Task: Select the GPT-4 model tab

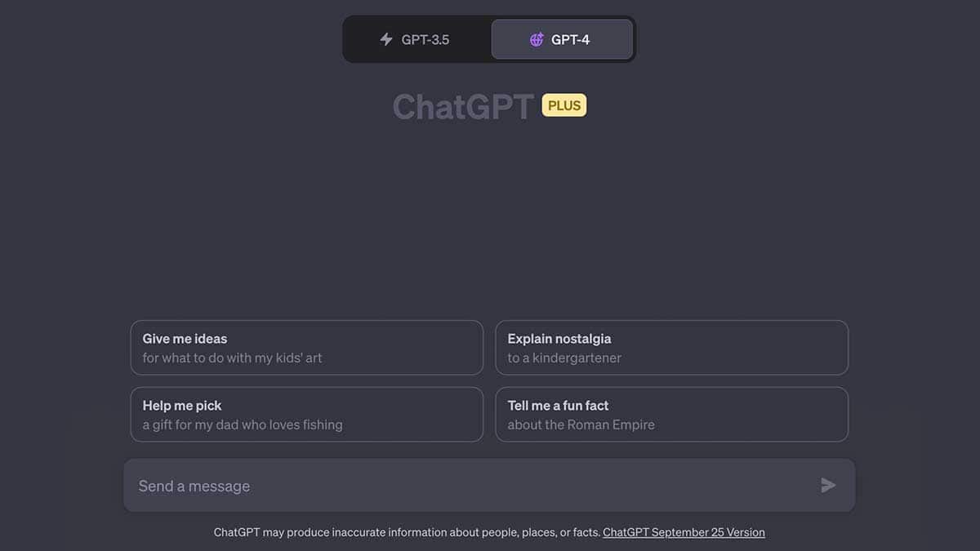Action: click(562, 39)
